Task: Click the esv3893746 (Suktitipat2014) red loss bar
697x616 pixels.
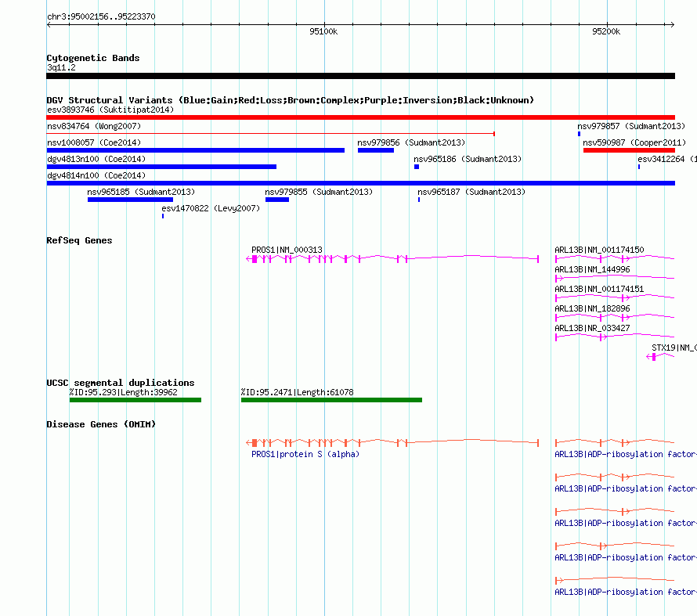Action: click(360, 117)
